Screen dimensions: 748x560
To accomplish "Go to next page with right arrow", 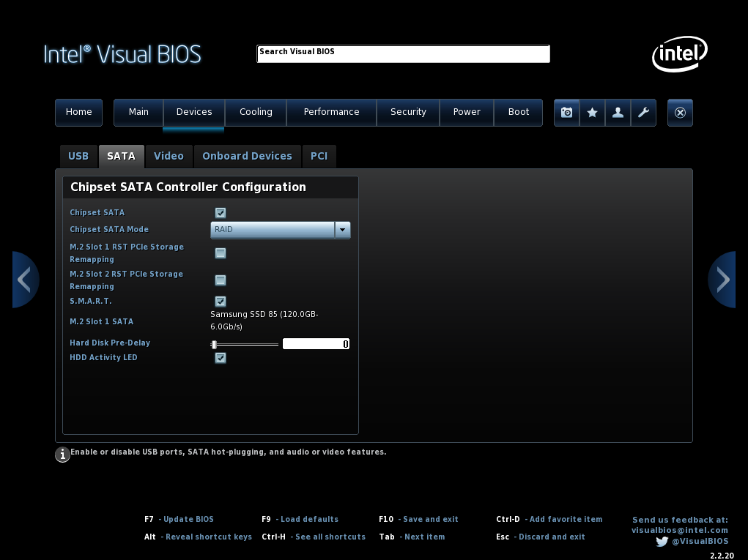I will coord(722,280).
